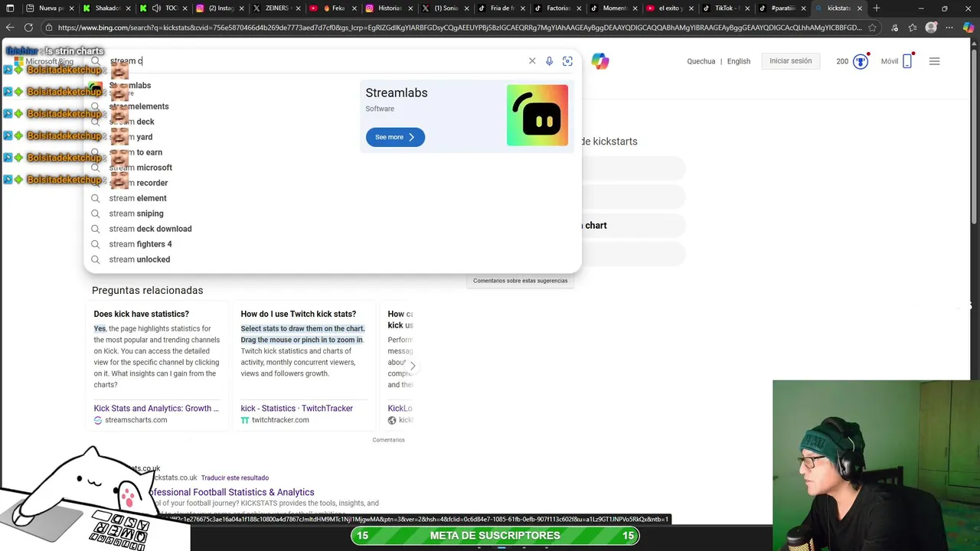Switch to 'el exito y' YouTube tab
The width and height of the screenshot is (980, 551).
(668, 8)
